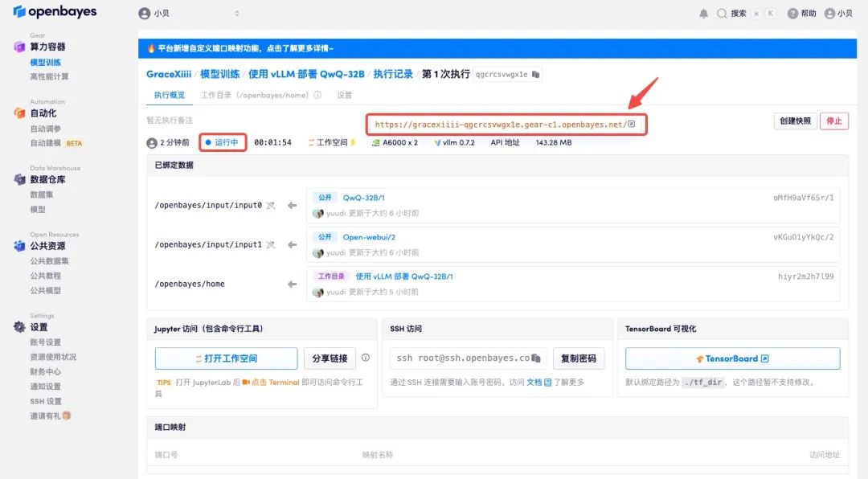Switch to the 工作目录 tab

click(x=255, y=96)
